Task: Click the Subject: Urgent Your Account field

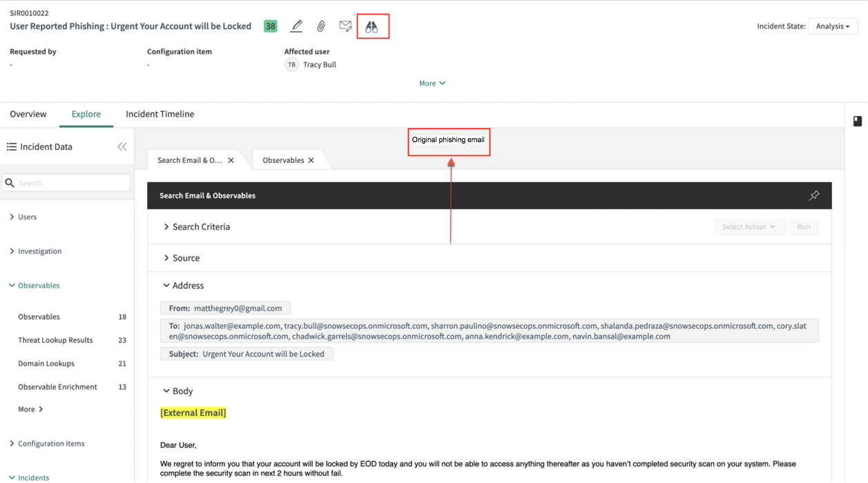Action: point(247,353)
